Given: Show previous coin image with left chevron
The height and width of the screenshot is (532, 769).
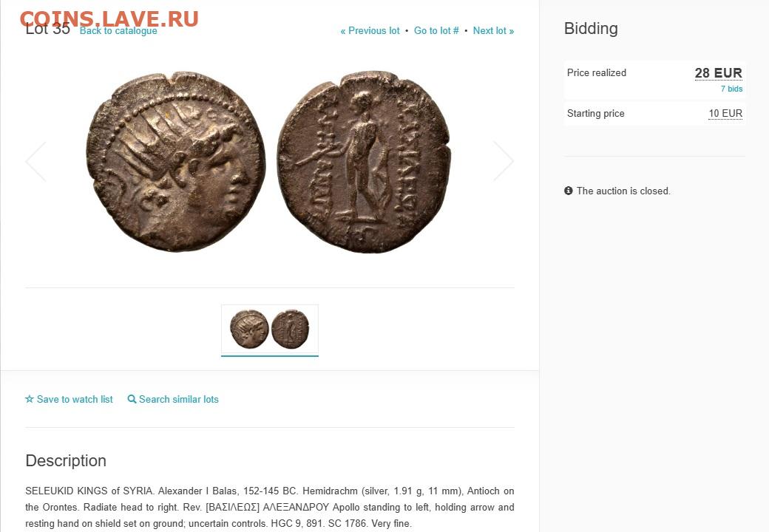Looking at the screenshot, I should pyautogui.click(x=35, y=161).
